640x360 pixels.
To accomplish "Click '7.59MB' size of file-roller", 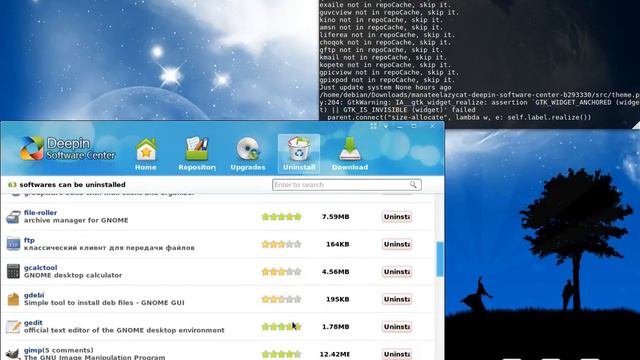I will pyautogui.click(x=336, y=217).
